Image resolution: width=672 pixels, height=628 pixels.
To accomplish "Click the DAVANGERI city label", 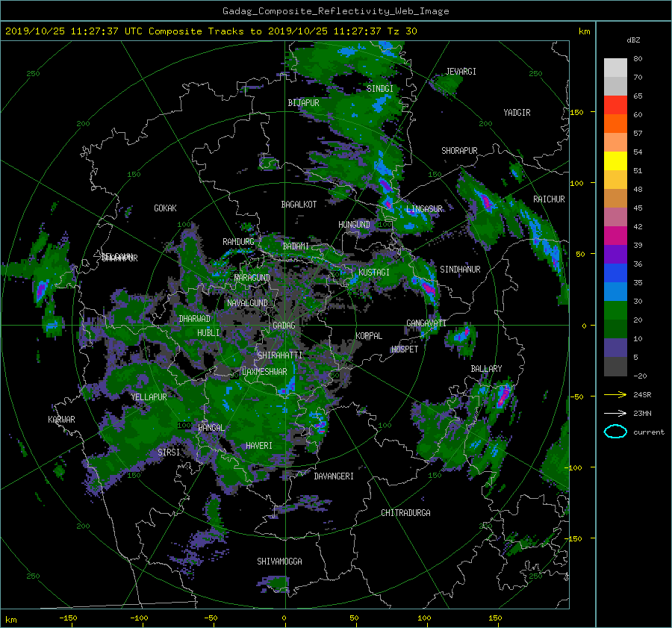I will click(334, 476).
